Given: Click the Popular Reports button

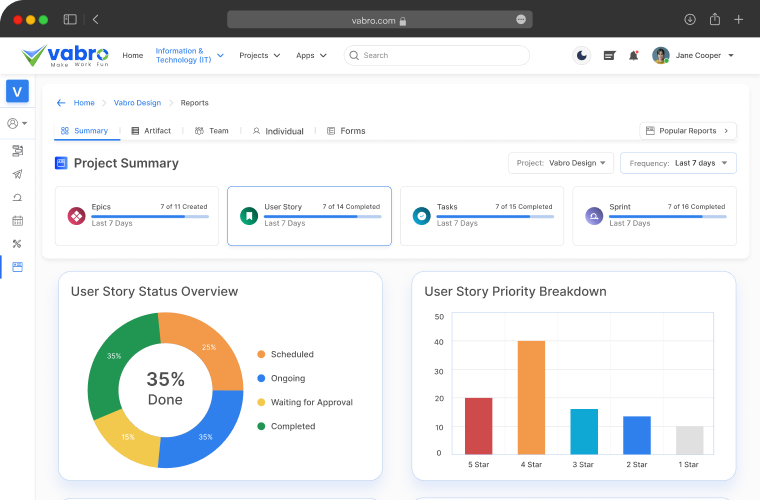Looking at the screenshot, I should (687, 131).
